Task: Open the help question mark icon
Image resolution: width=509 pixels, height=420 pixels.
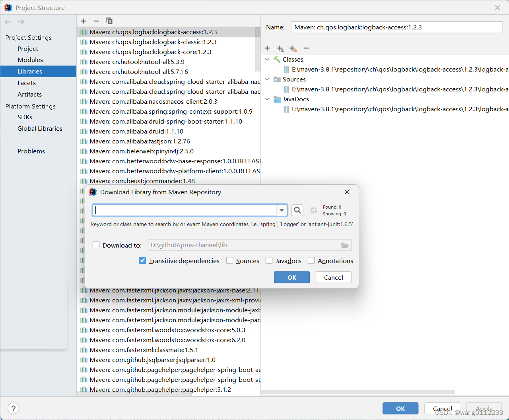Action: 13,408
